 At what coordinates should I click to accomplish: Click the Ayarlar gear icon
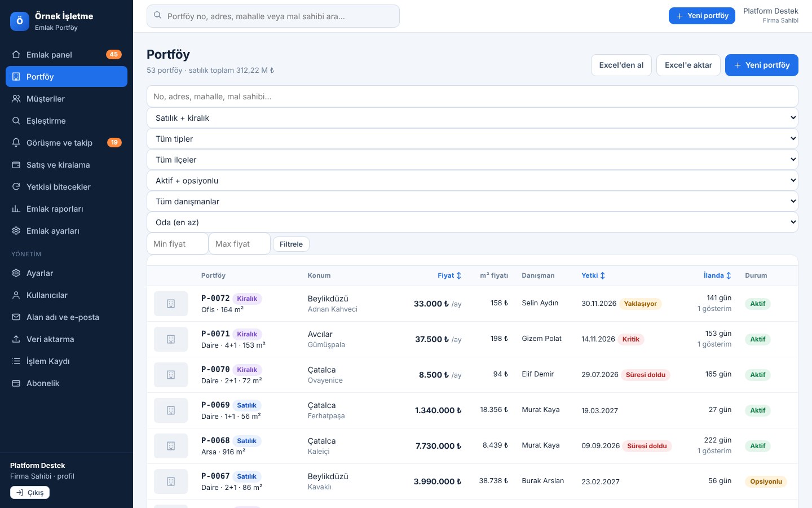[16, 273]
